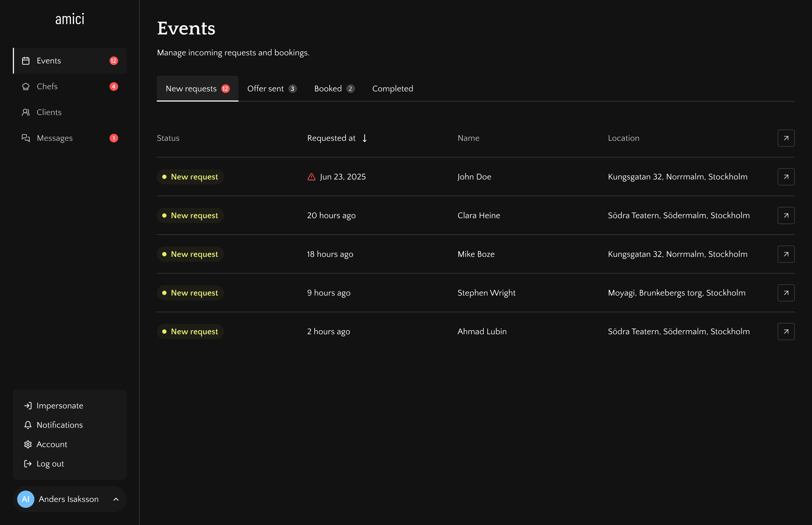812x525 pixels.
Task: Open Clara Heine's request with arrow icon
Action: pos(786,215)
